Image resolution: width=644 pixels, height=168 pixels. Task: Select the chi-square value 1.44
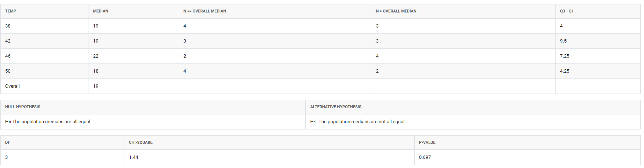(x=134, y=157)
